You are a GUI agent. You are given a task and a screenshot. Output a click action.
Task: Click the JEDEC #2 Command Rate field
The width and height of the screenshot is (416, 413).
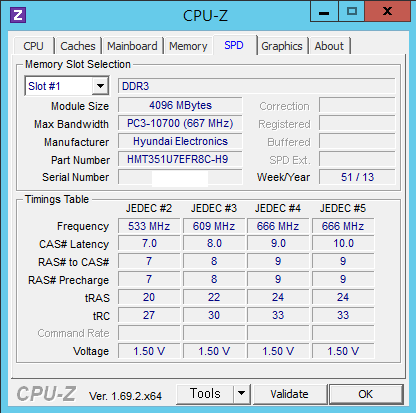tap(149, 333)
